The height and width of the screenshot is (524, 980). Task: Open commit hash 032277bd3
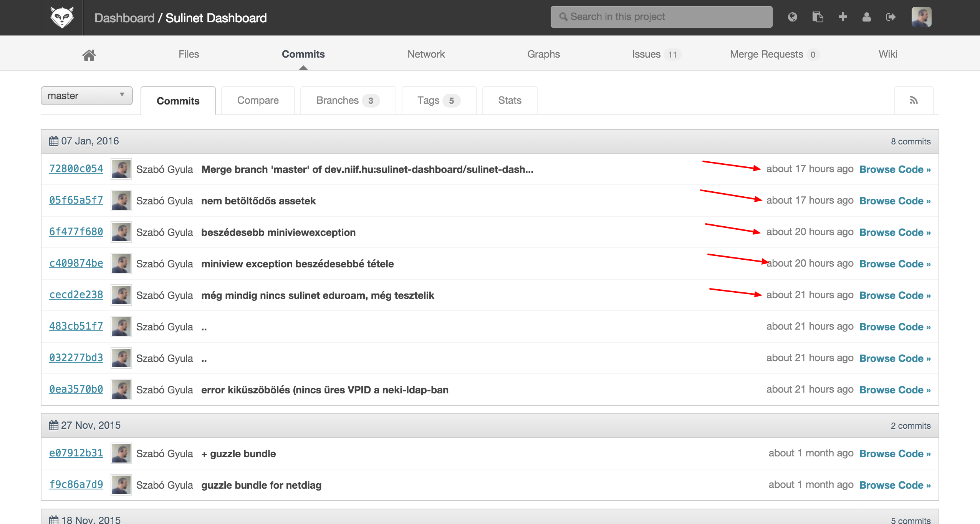click(x=76, y=358)
